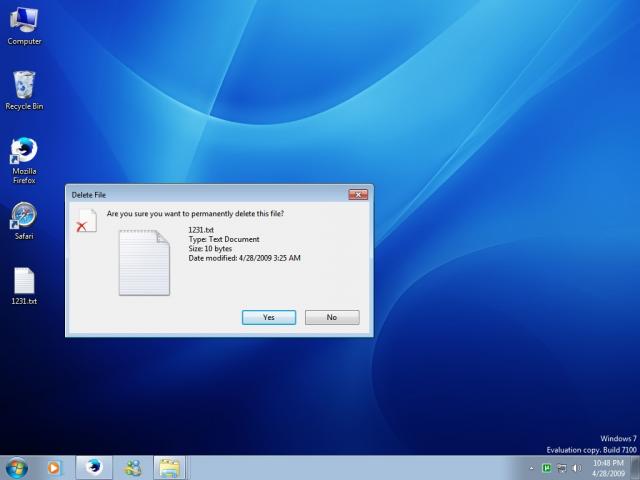Expand the hidden system tray icons arrow
The width and height of the screenshot is (640, 480).
click(x=531, y=467)
